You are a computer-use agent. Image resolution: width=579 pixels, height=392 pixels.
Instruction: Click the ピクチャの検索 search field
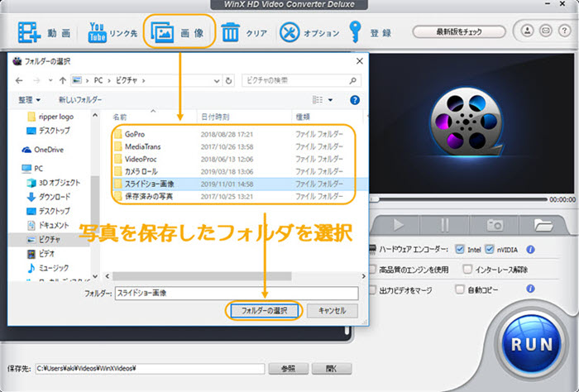click(301, 80)
